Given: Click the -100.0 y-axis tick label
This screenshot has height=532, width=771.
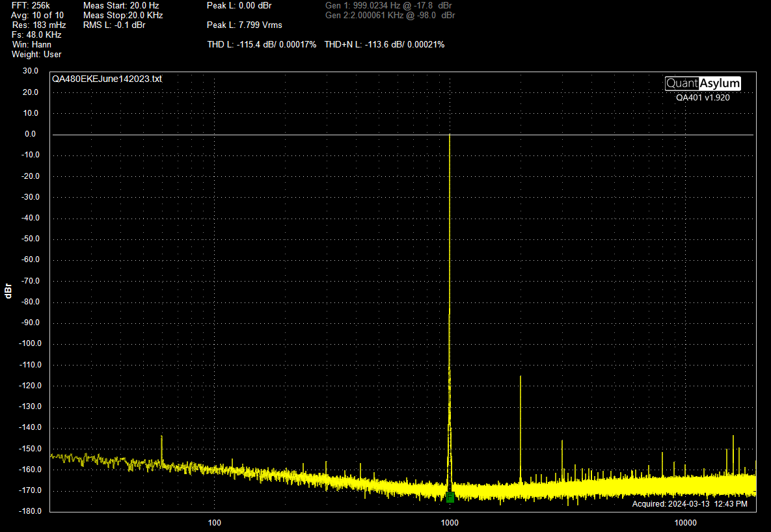Looking at the screenshot, I should coord(30,343).
